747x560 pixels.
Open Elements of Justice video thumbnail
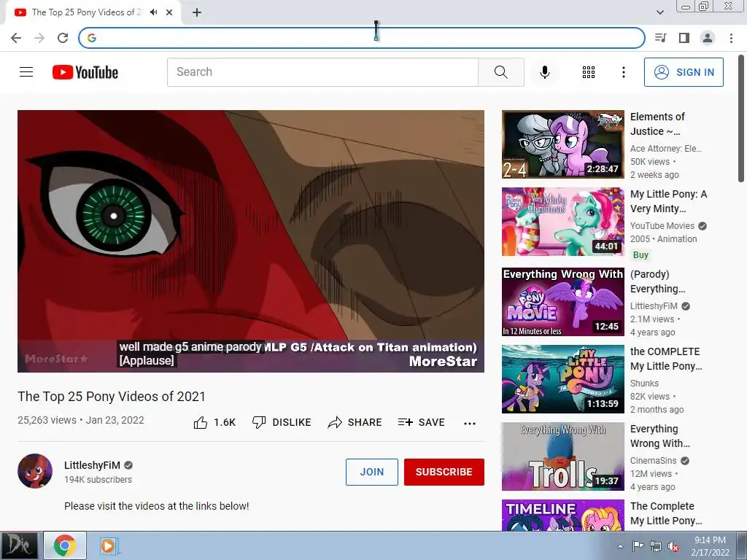562,144
